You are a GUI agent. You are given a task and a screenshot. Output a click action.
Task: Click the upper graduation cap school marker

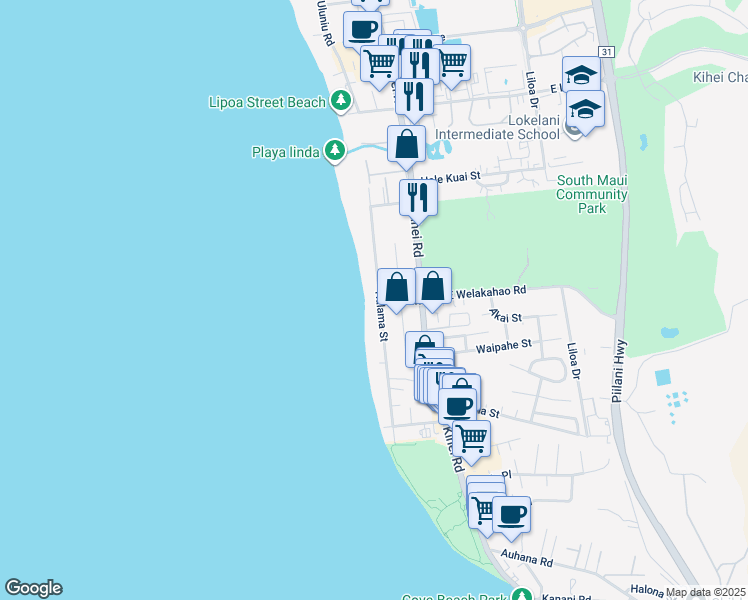tap(581, 74)
